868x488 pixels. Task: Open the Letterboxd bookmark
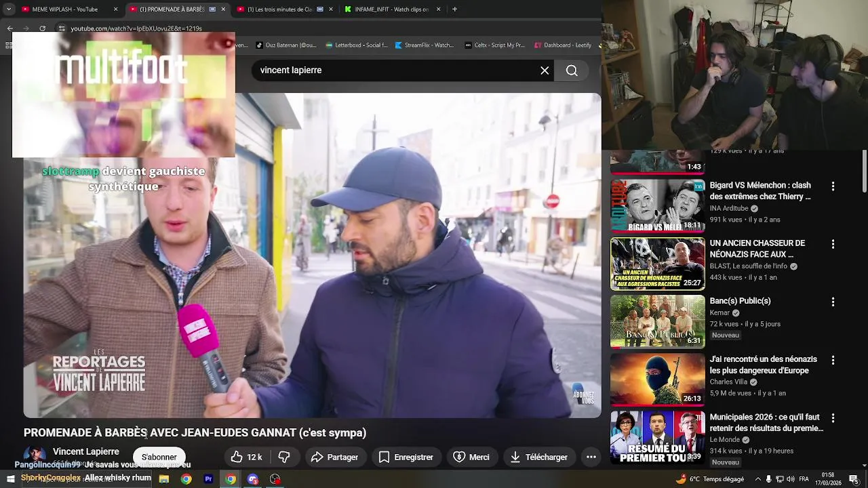tap(357, 45)
